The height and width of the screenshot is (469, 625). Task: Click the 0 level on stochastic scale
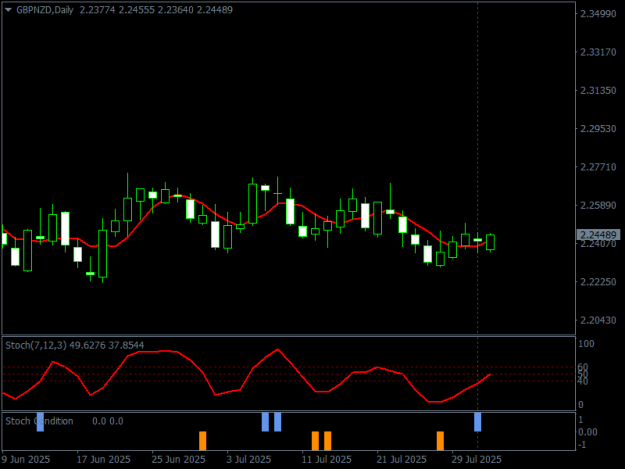pos(580,404)
